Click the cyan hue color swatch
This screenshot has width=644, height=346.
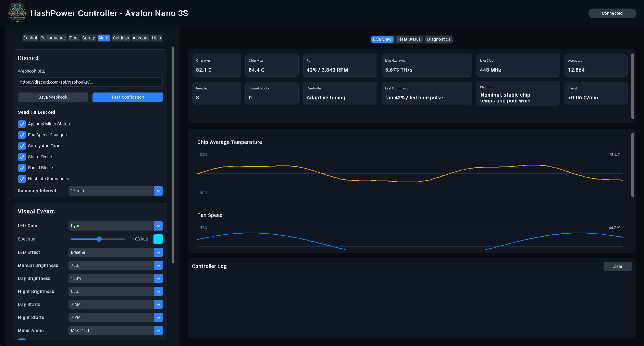click(158, 239)
